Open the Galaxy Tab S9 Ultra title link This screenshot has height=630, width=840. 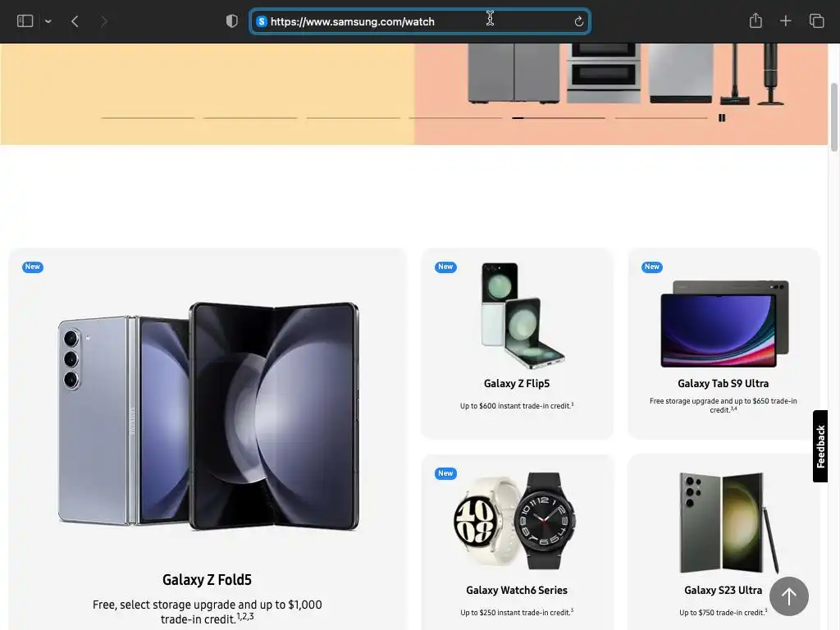point(724,384)
